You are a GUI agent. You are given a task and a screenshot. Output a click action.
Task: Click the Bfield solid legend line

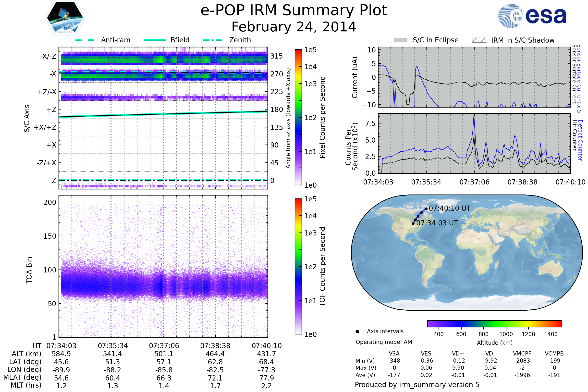tap(155, 40)
